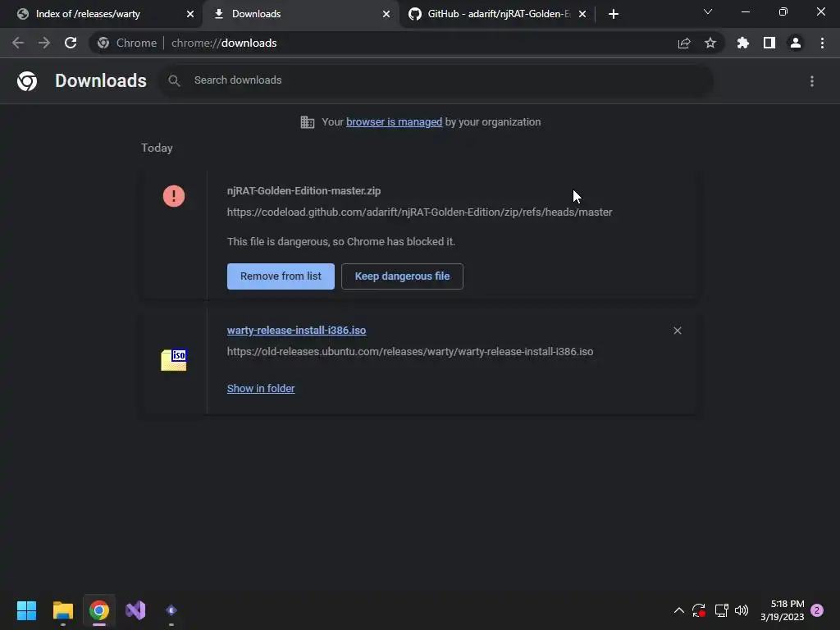Switch to Index of /releases/warty tab
840x630 pixels.
[101, 14]
